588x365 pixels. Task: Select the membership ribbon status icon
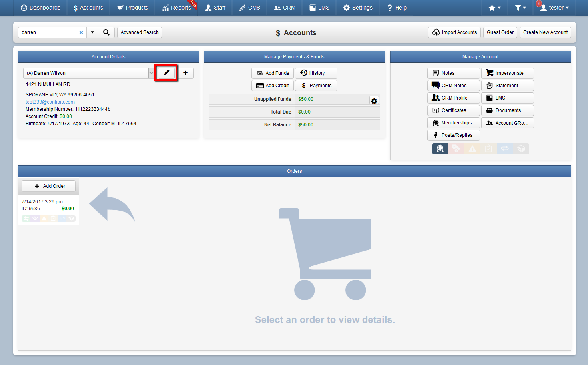pos(440,149)
